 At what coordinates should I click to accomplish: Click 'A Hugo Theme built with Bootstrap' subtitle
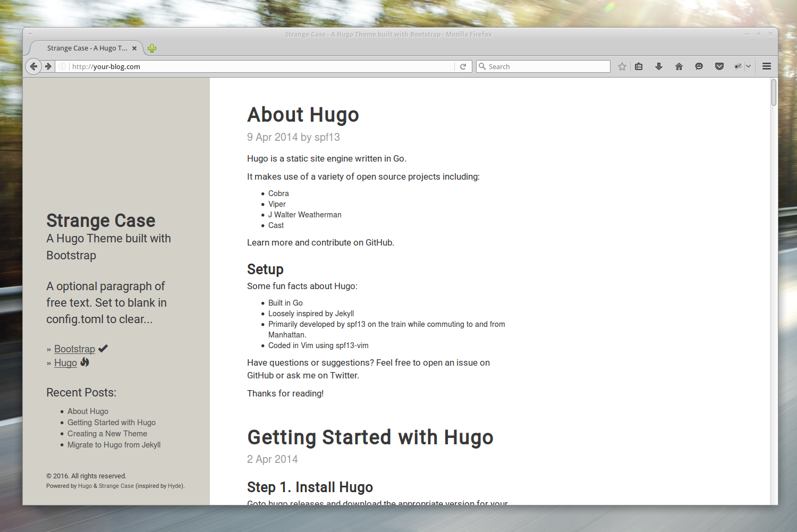coord(109,247)
